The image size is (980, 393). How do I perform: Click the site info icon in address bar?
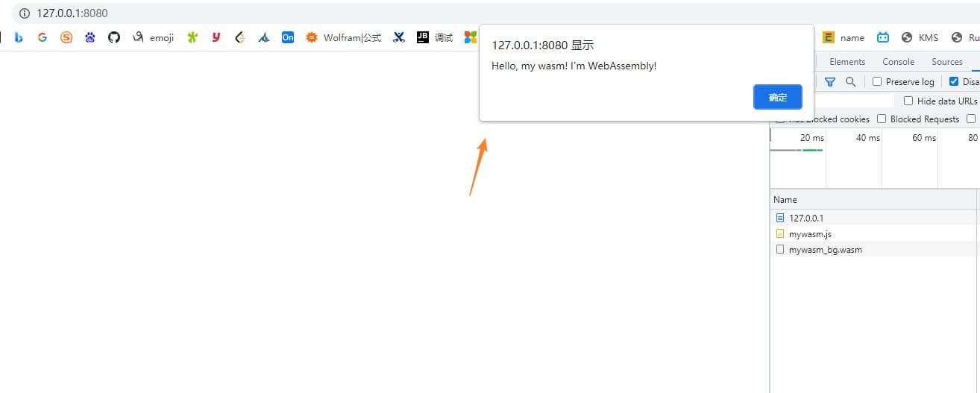point(25,13)
